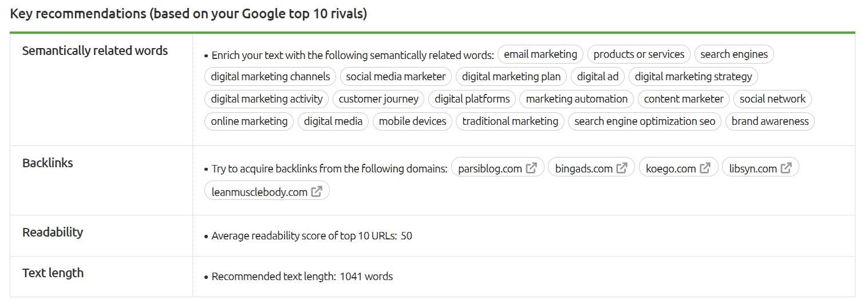Click the 'digital marketing strategy' tag

coord(693,77)
